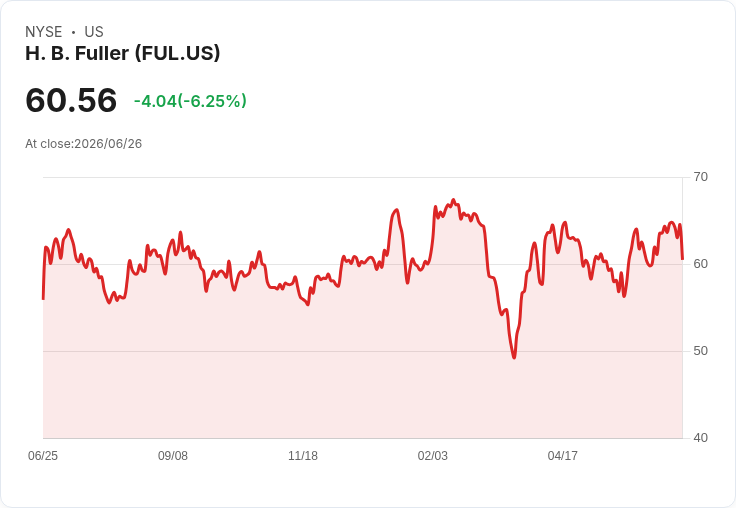Screen dimensions: 736x508
Task: Click the 06/25 date axis label
Action: click(43, 455)
